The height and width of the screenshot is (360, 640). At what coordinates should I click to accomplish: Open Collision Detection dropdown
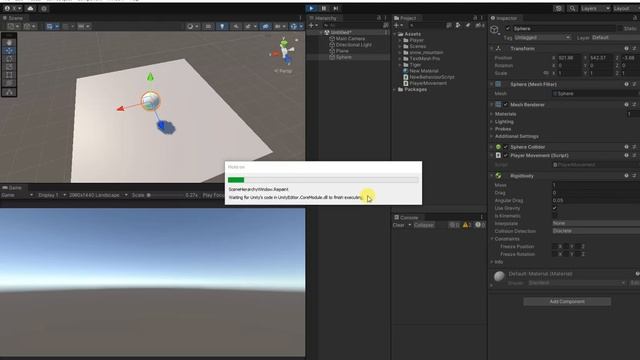[596, 231]
